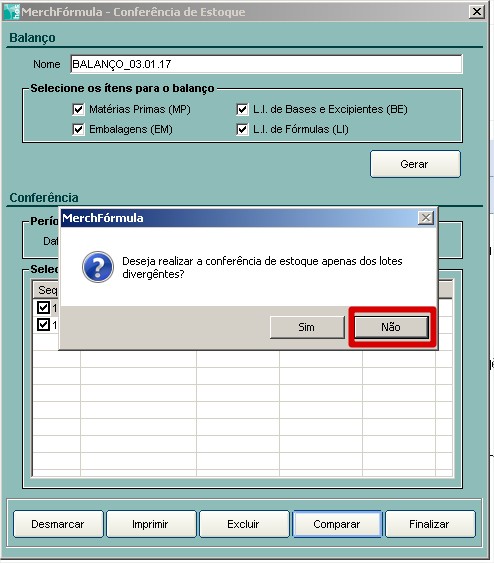Toggle L.I. de Fórmulas (LI) checkbox

[x=242, y=129]
